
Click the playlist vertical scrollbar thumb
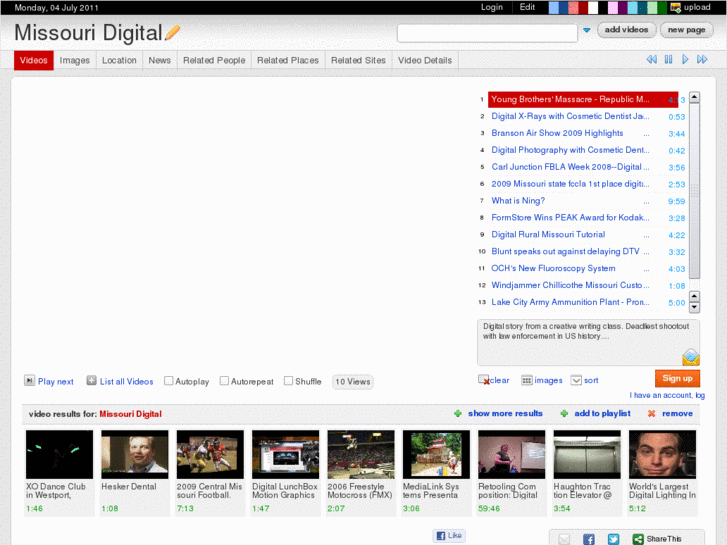click(x=694, y=191)
